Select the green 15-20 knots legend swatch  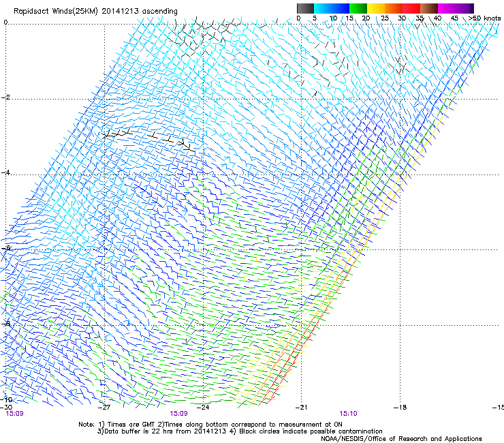coord(358,8)
